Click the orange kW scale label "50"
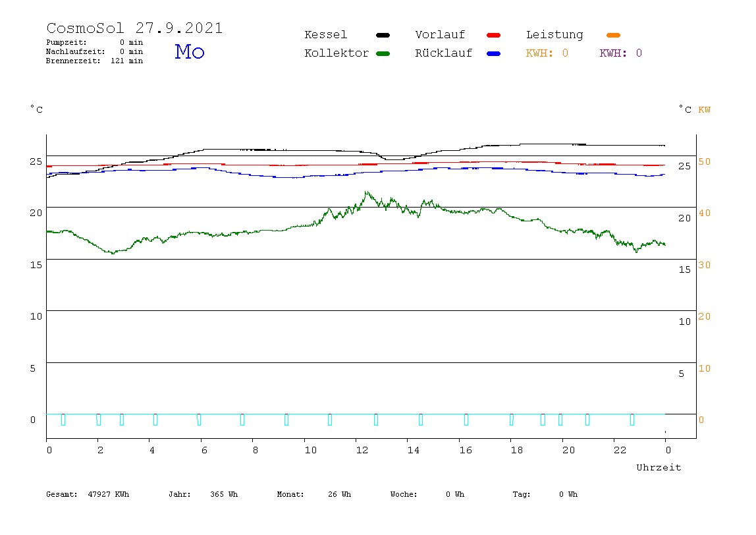756x535 pixels. tap(705, 161)
